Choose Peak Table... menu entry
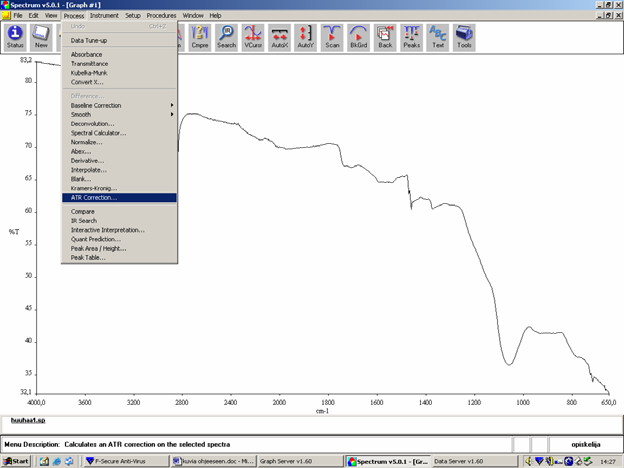 pyautogui.click(x=119, y=257)
